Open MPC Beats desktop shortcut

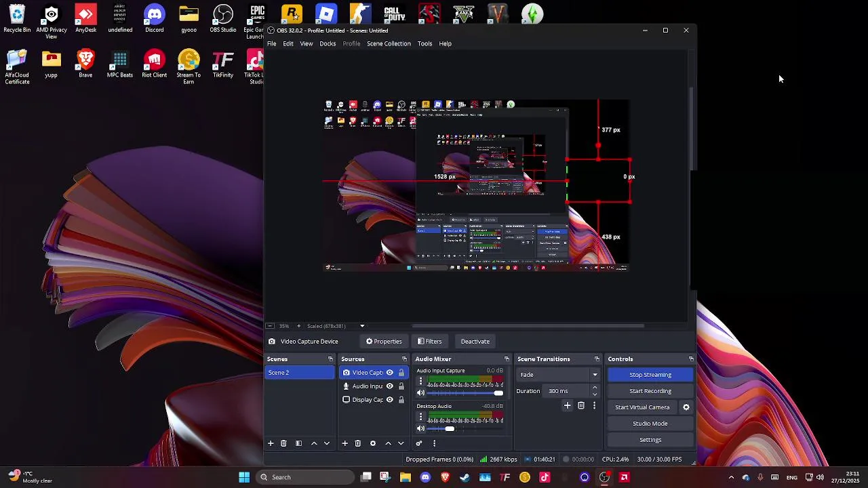click(x=120, y=64)
